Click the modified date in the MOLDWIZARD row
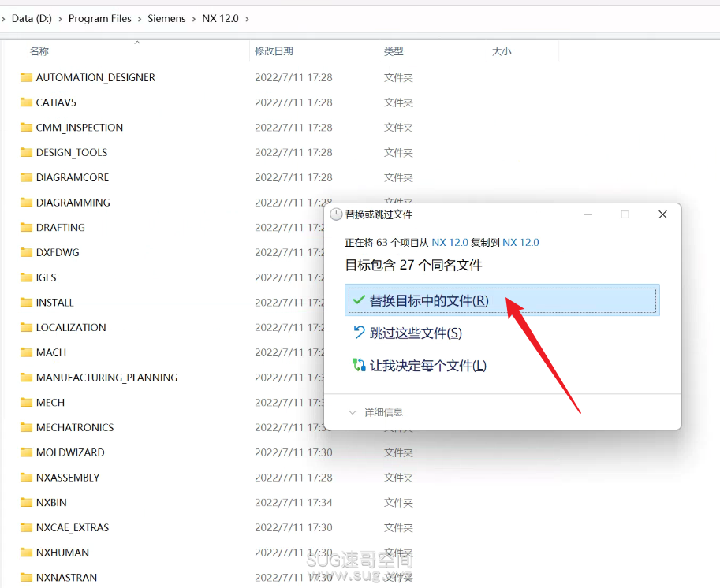720x588 pixels. (293, 452)
